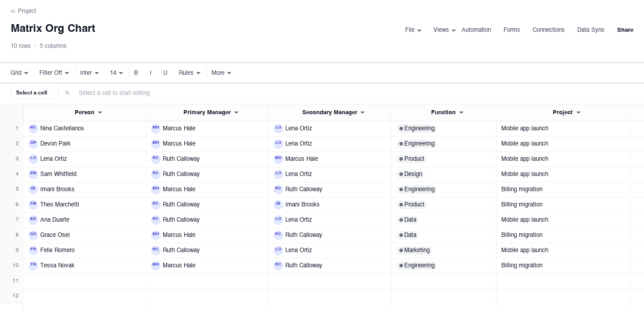Click the LO avatar in Person column
Viewport: 644px width, 309px height.
[33, 159]
